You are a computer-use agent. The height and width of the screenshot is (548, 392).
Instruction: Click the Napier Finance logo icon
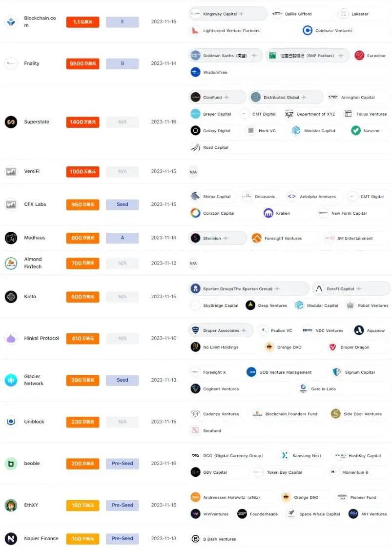click(11, 539)
